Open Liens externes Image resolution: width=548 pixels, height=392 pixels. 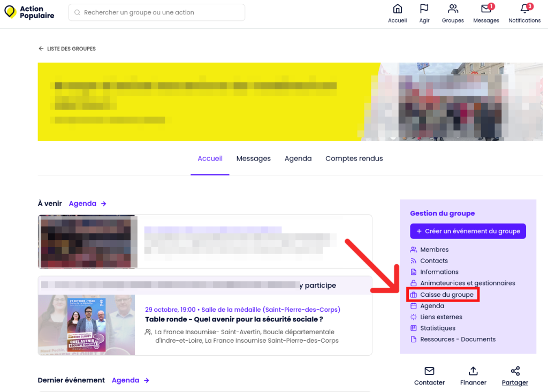441,317
